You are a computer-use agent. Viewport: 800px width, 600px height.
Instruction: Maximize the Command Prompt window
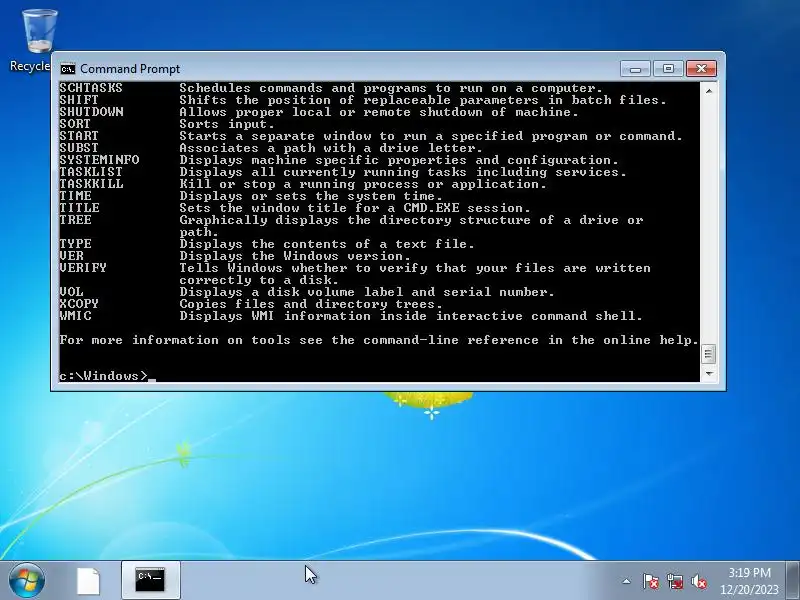pyautogui.click(x=668, y=69)
